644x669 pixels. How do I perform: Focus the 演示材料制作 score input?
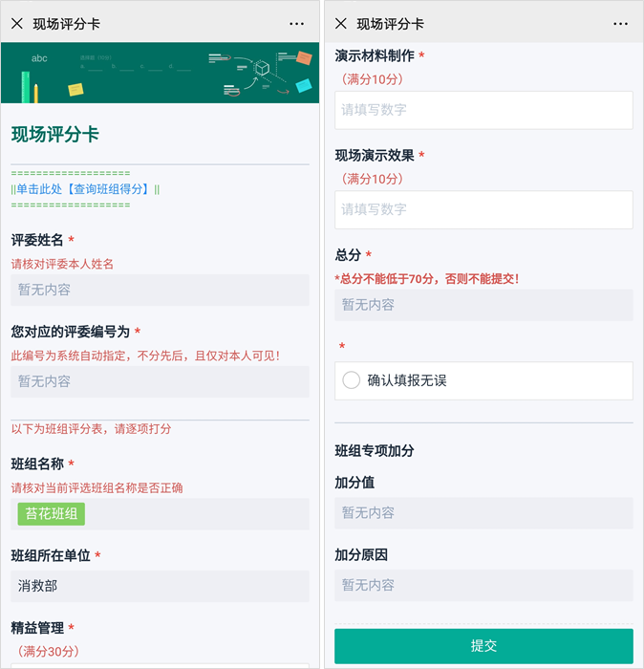click(x=483, y=110)
